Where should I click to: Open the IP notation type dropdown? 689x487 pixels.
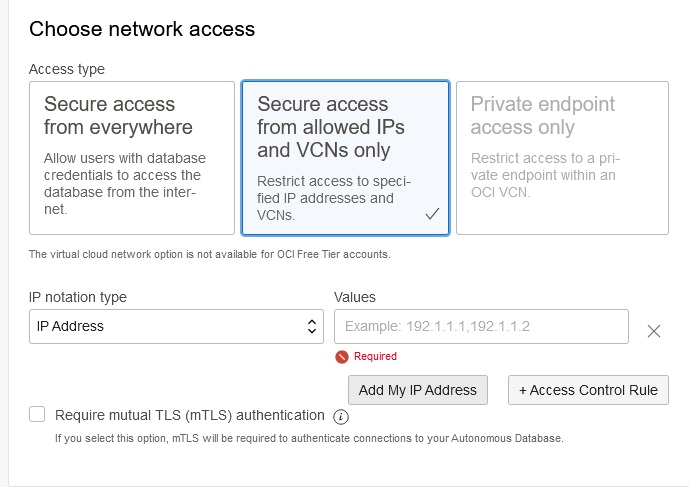(175, 326)
